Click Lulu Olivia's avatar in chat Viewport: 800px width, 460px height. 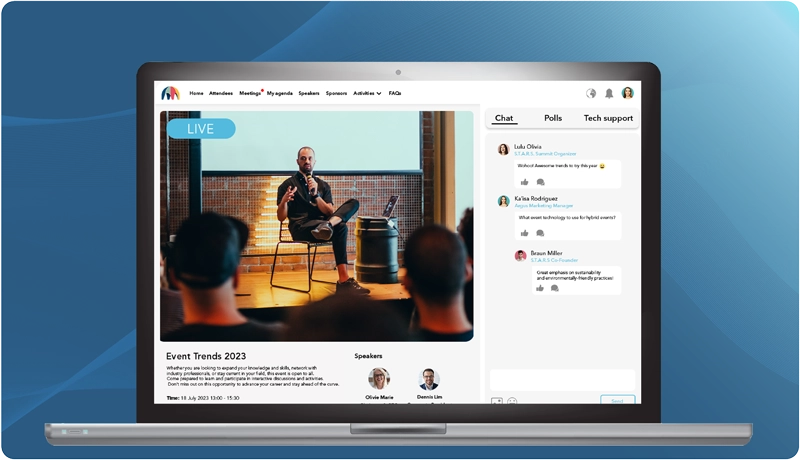point(504,149)
